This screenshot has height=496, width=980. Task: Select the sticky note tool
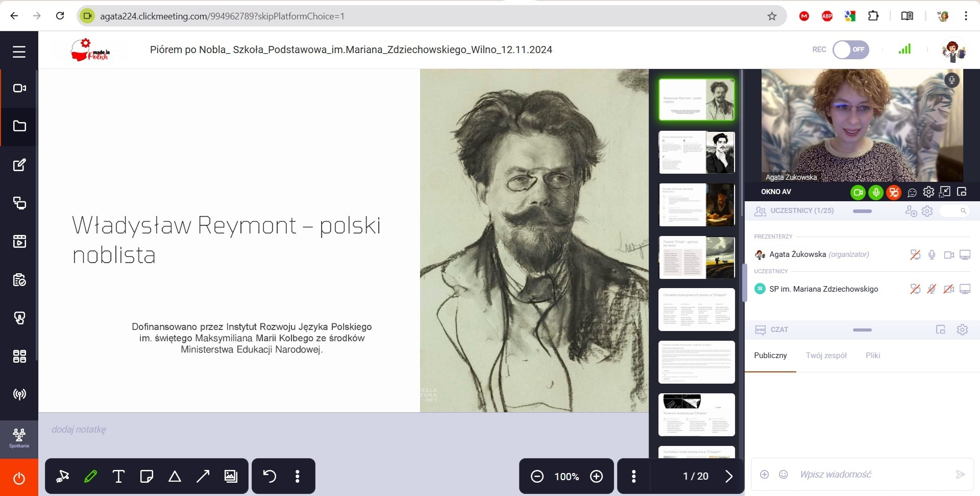coord(146,476)
